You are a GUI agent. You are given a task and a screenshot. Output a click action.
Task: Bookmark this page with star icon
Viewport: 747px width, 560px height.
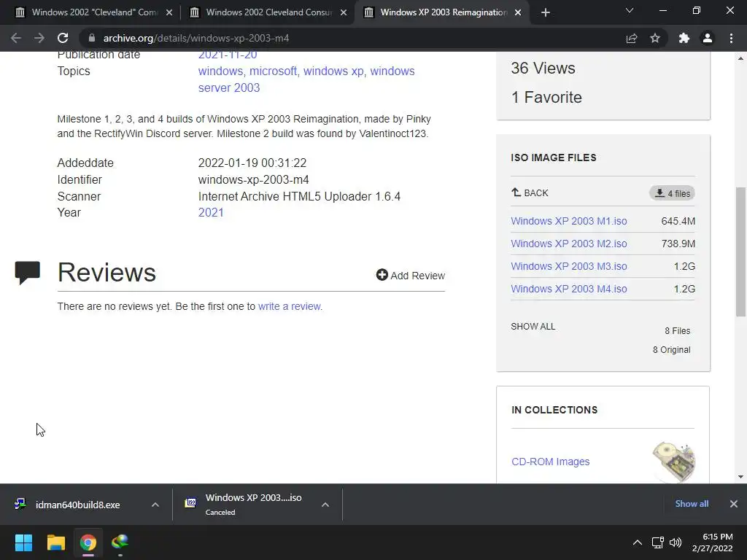pos(655,38)
